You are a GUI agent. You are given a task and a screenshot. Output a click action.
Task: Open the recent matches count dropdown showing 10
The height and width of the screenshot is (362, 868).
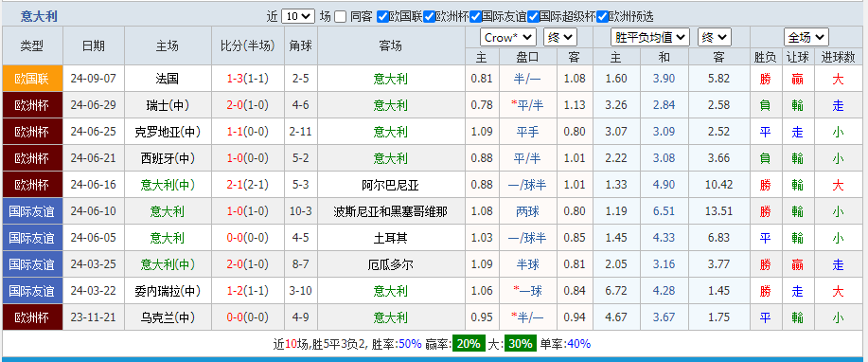(298, 16)
